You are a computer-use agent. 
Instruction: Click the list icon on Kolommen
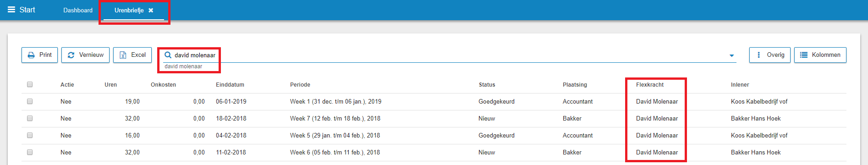(804, 55)
